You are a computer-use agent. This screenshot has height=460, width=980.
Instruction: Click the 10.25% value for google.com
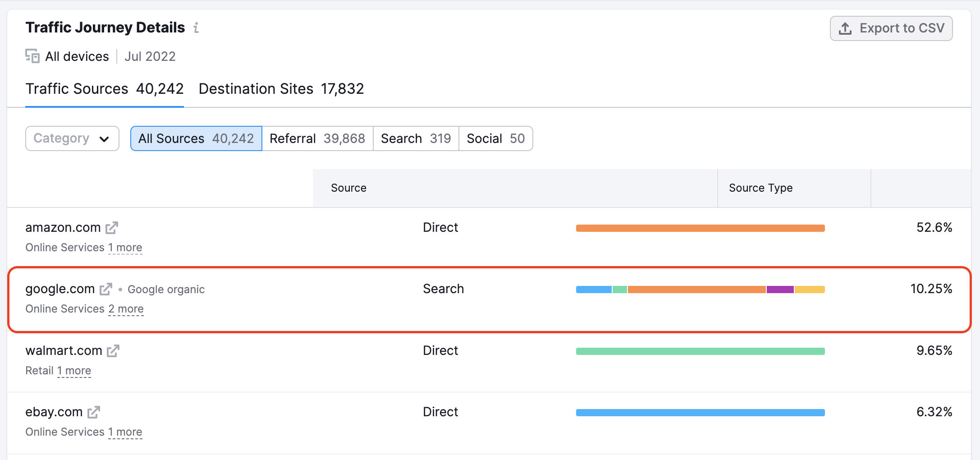931,289
